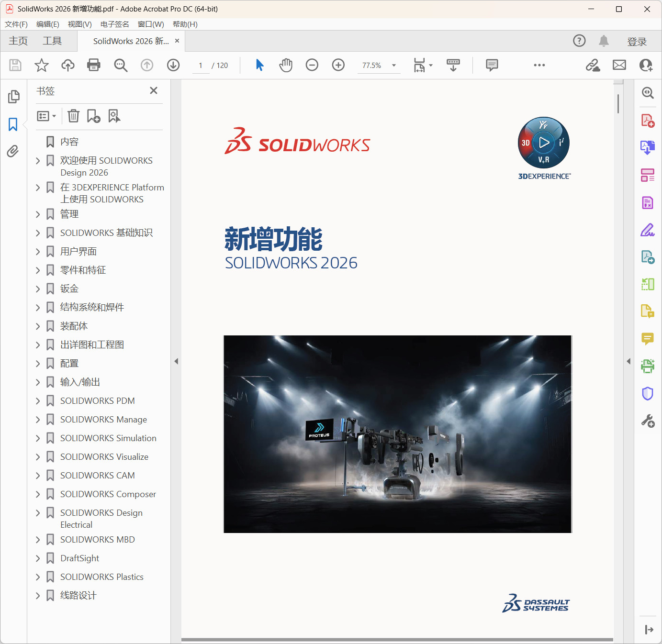Open the Protect shield tool
Viewport: 662px width, 644px height.
[648, 393]
